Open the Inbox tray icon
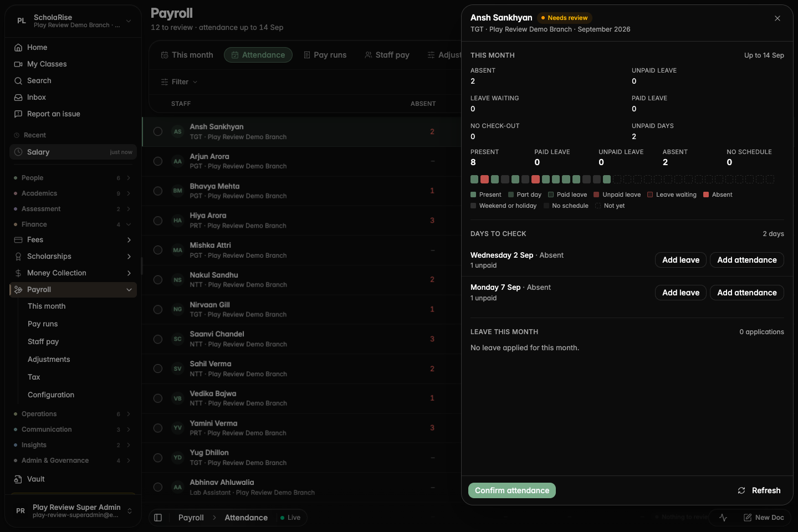 click(x=18, y=98)
